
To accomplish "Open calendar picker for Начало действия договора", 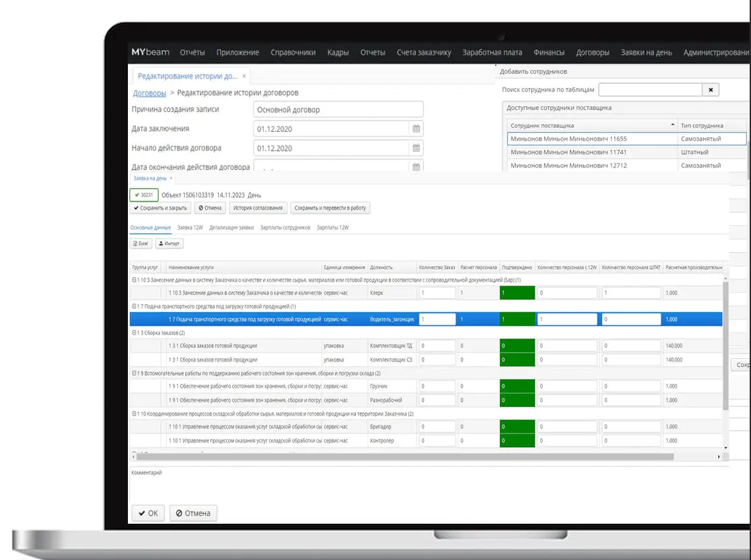I will click(416, 148).
